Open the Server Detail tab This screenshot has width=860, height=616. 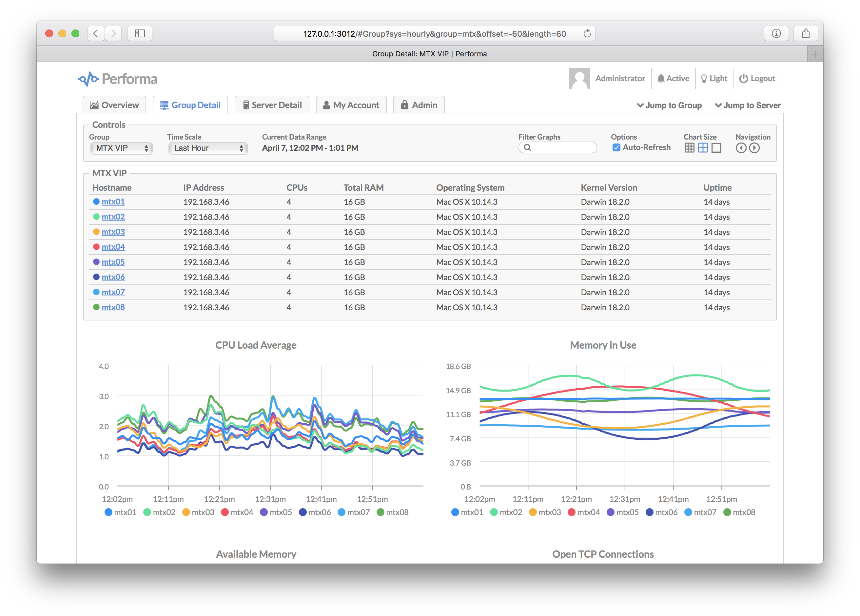click(272, 105)
